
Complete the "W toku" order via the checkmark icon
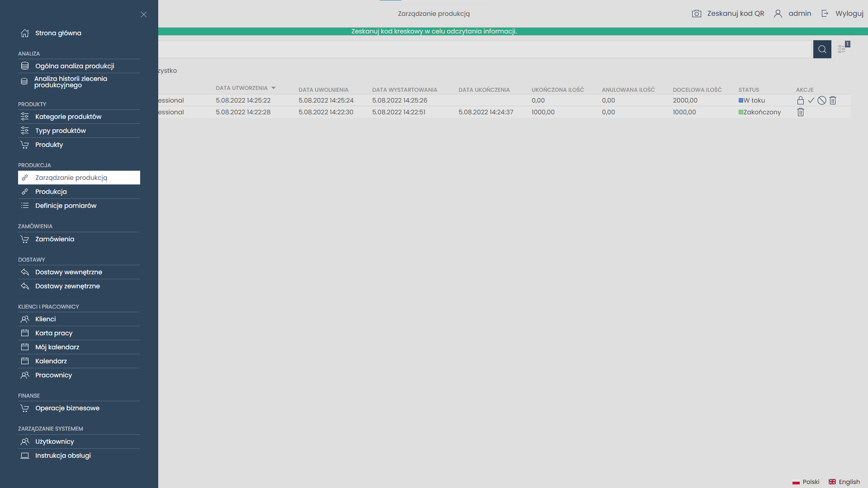(x=811, y=100)
